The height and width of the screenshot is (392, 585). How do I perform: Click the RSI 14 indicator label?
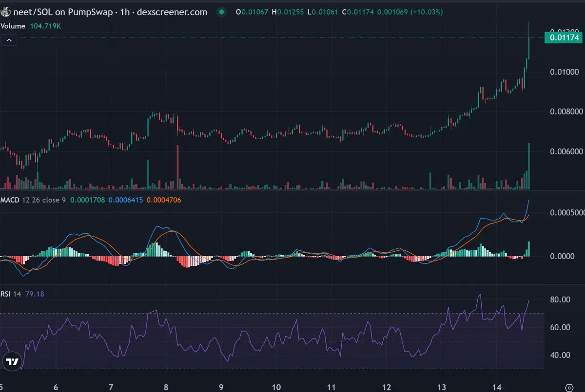[x=11, y=294]
